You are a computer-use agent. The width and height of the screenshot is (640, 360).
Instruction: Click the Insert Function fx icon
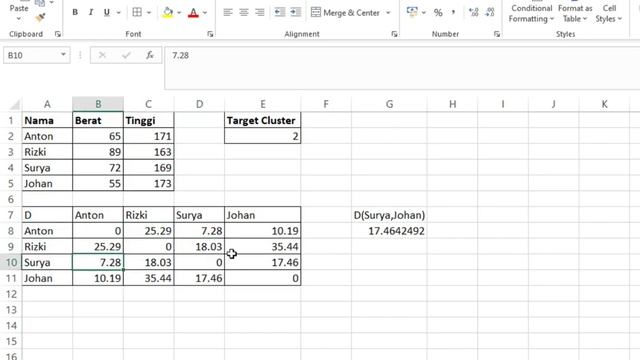150,55
